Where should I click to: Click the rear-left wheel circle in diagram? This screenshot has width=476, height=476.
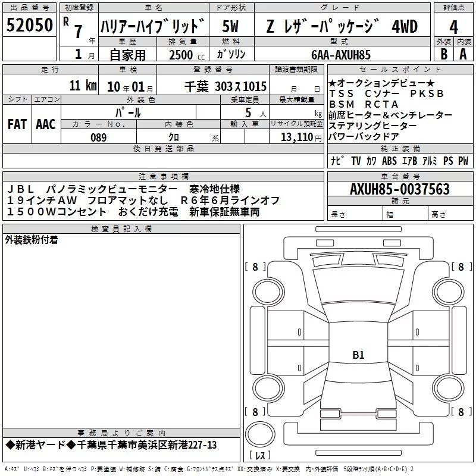tap(268, 389)
